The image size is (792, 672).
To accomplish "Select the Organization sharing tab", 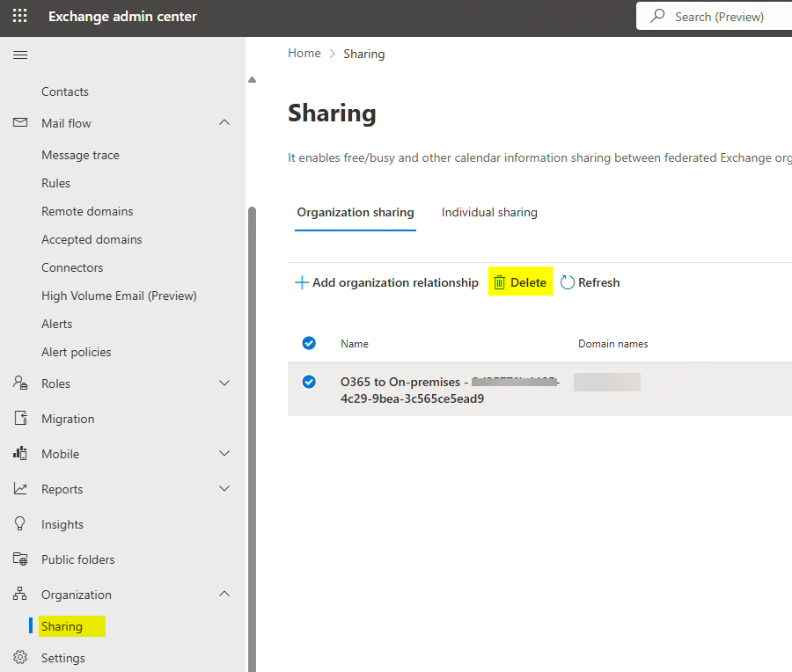I will pyautogui.click(x=356, y=212).
